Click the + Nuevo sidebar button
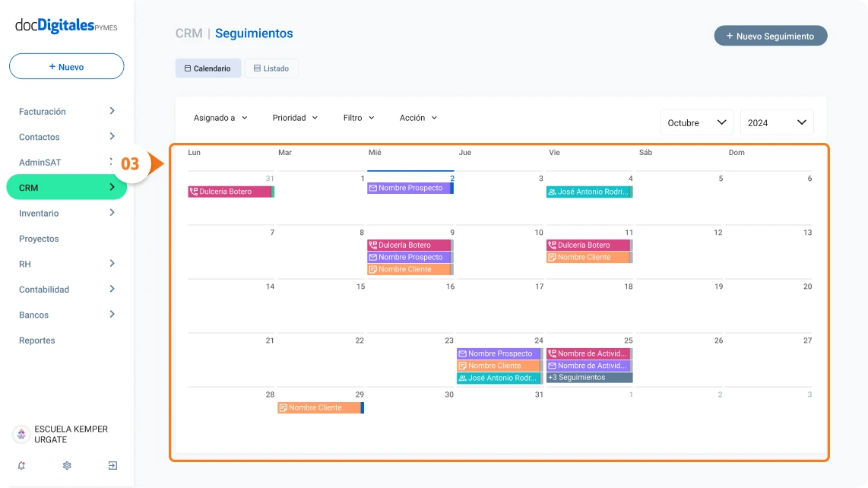Viewport: 868px width, 488px height. [66, 66]
